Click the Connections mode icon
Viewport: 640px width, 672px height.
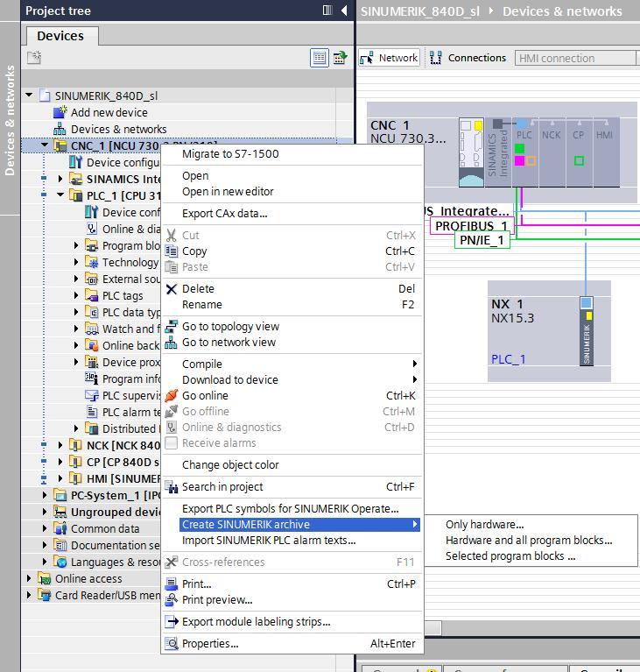point(436,58)
